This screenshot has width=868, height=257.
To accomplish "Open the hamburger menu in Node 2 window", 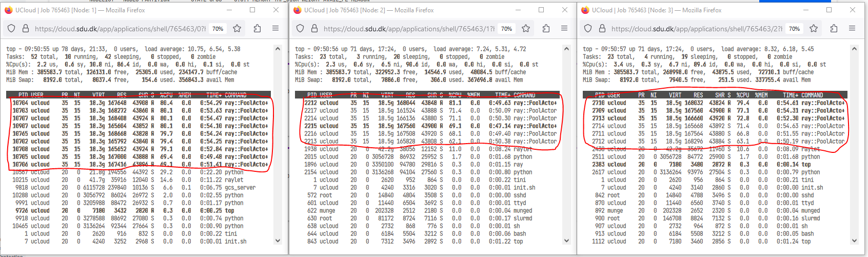I will (564, 29).
